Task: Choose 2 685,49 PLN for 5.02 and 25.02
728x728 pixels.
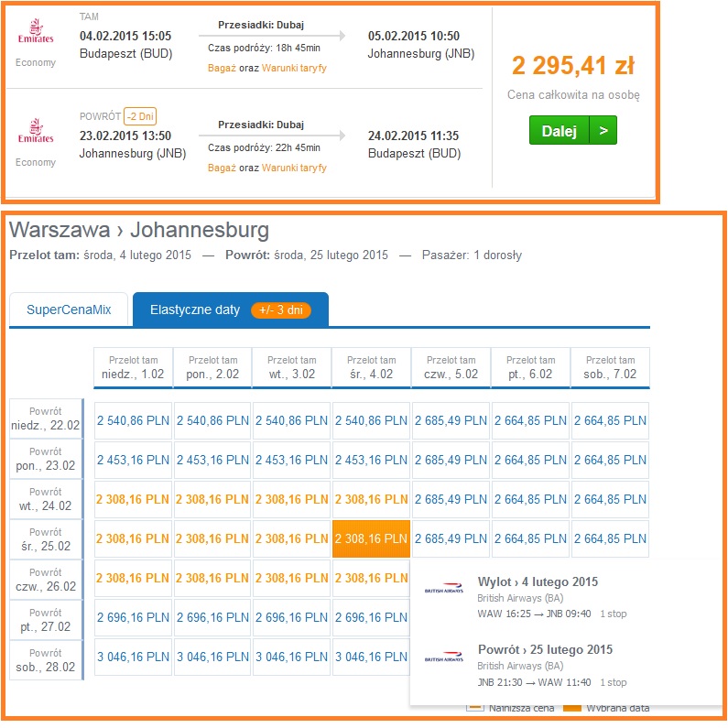Action: (451, 538)
